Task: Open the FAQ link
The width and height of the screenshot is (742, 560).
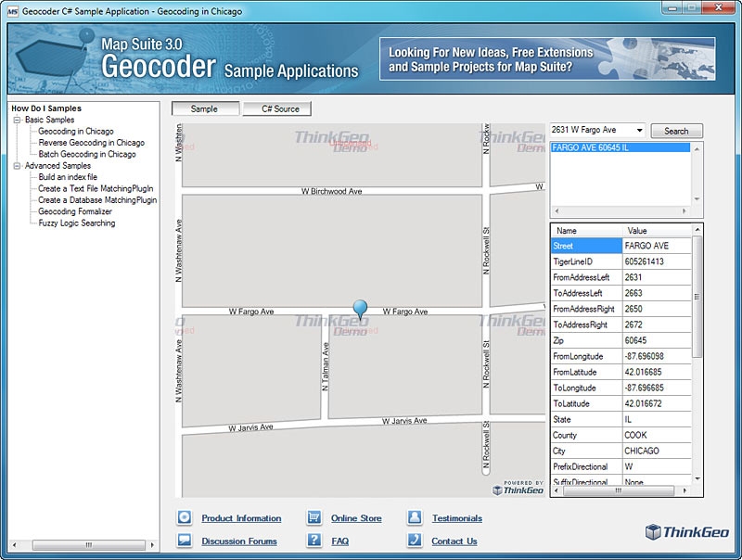Action: (x=339, y=541)
